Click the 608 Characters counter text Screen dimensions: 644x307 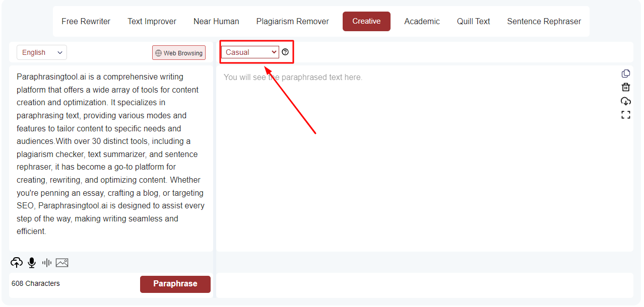tap(36, 283)
